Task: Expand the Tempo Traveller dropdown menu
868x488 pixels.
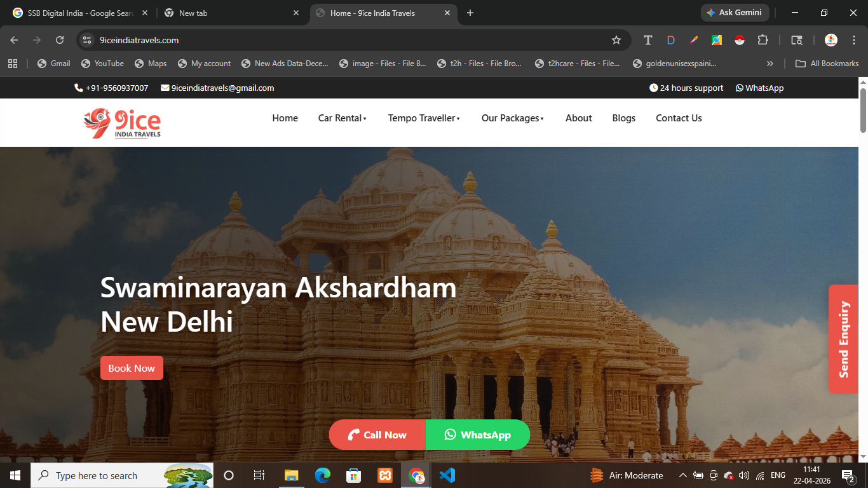Action: tap(423, 118)
